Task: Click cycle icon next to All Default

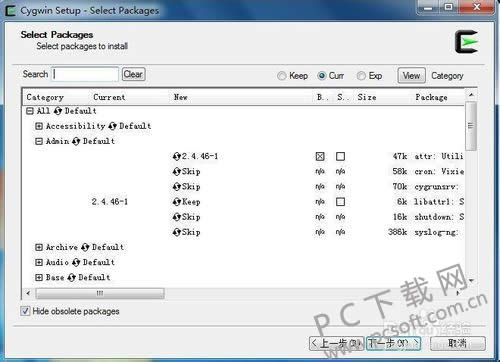Action: click(x=58, y=111)
